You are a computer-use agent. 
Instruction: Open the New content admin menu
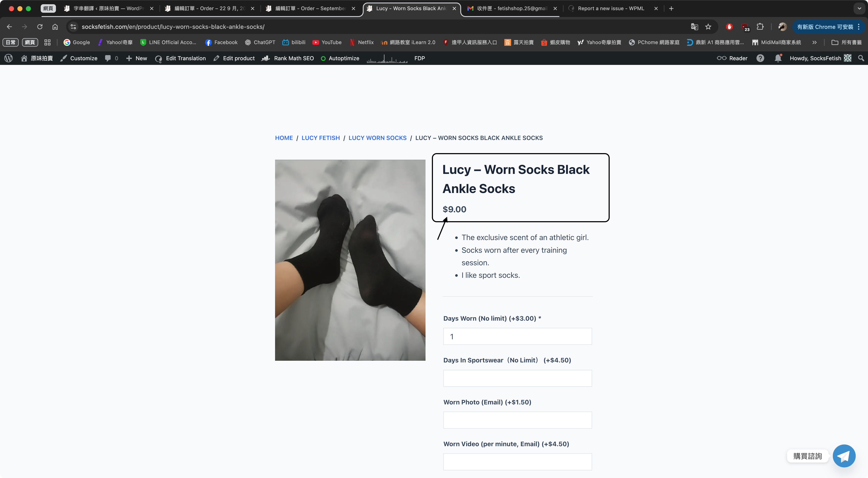137,58
